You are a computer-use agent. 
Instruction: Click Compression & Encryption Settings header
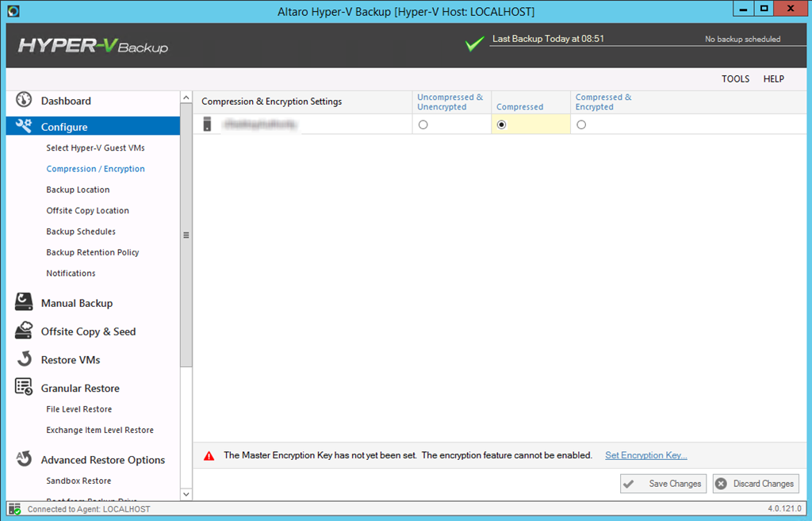pyautogui.click(x=271, y=102)
